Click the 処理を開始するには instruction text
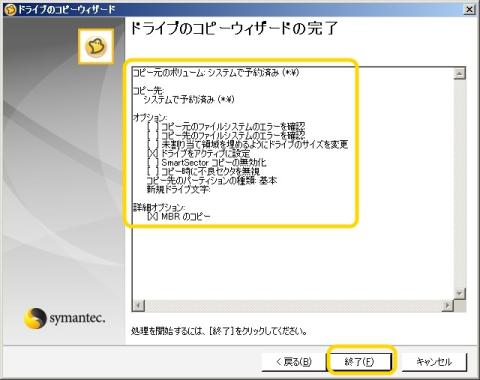Image resolution: width=480 pixels, height=380 pixels. tap(219, 331)
